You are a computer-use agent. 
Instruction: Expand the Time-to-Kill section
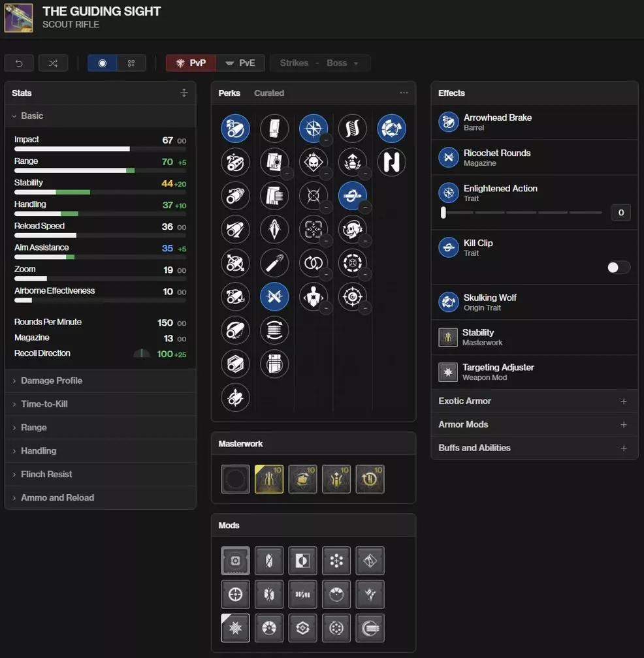44,404
